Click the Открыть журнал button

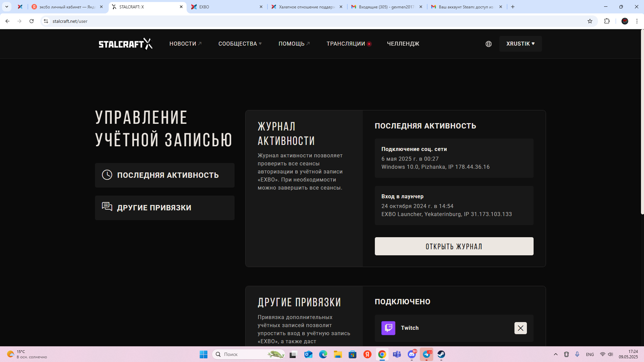pos(454,246)
